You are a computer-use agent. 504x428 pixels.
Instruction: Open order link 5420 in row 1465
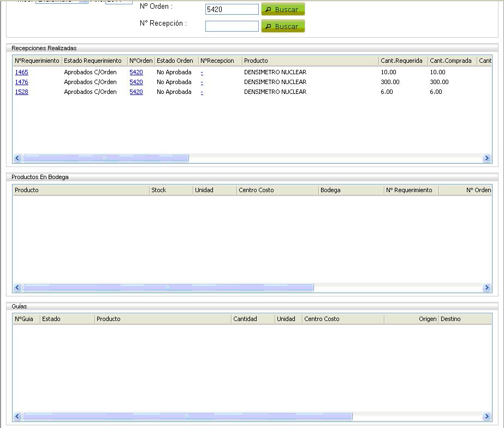pyautogui.click(x=136, y=72)
